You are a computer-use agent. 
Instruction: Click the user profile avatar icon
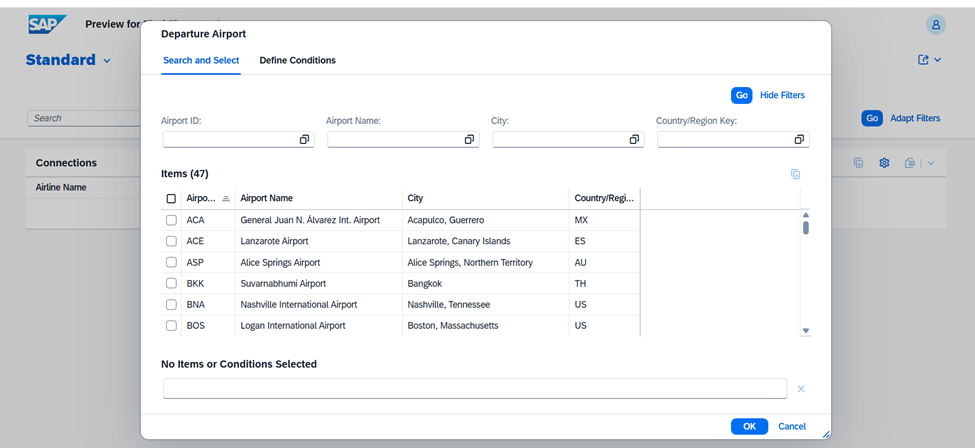click(x=936, y=25)
